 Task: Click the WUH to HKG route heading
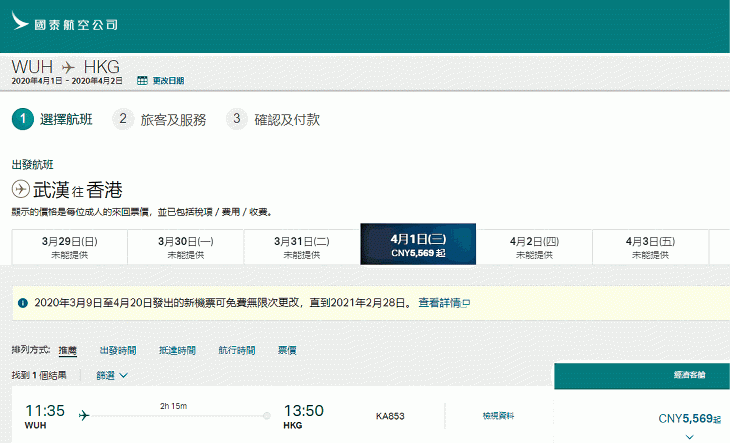pos(66,67)
